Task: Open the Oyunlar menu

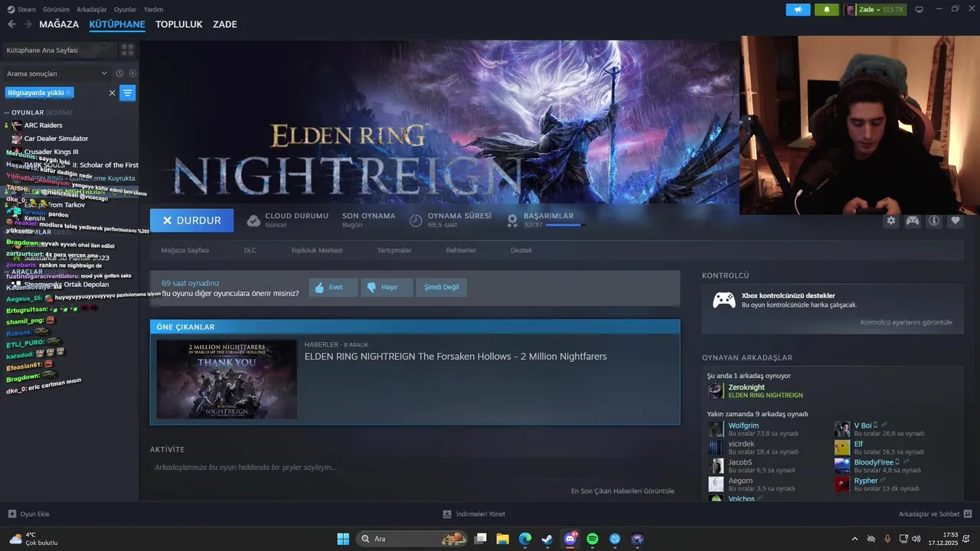Action: coord(125,9)
